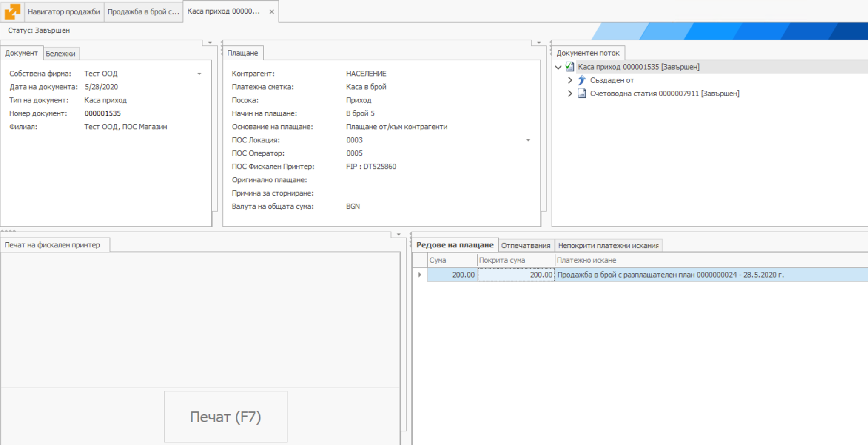The height and width of the screenshot is (445, 868).
Task: Click the orange application logo icon
Action: 12,11
